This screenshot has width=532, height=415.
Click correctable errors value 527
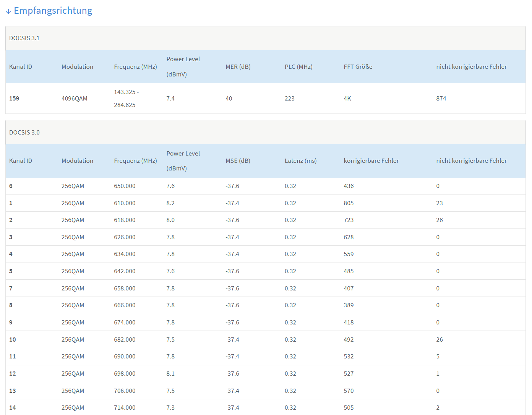coord(349,374)
